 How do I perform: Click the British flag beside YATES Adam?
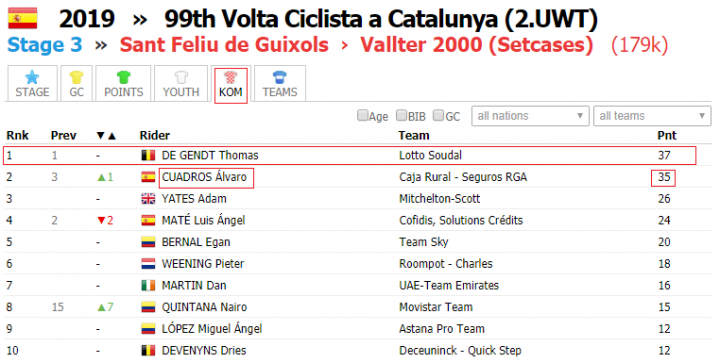[148, 199]
